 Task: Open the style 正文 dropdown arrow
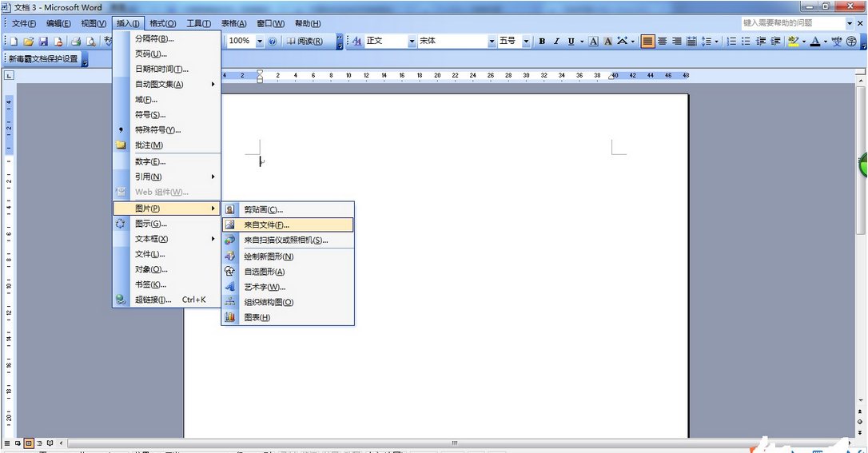[412, 42]
